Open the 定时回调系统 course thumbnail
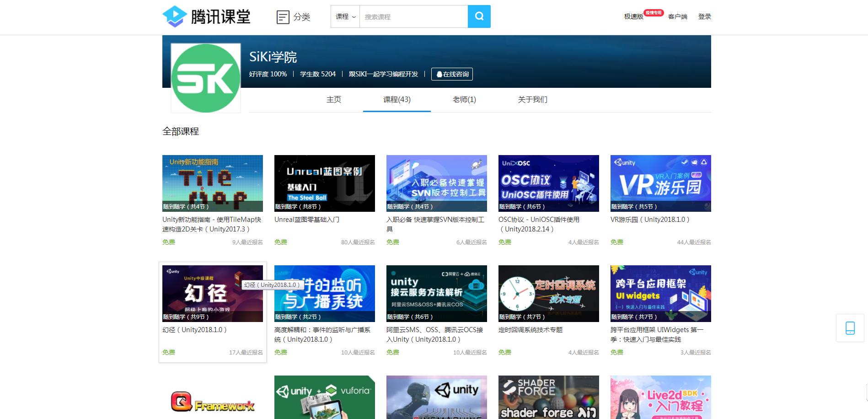Viewport: 868px width, 419px height. point(549,294)
